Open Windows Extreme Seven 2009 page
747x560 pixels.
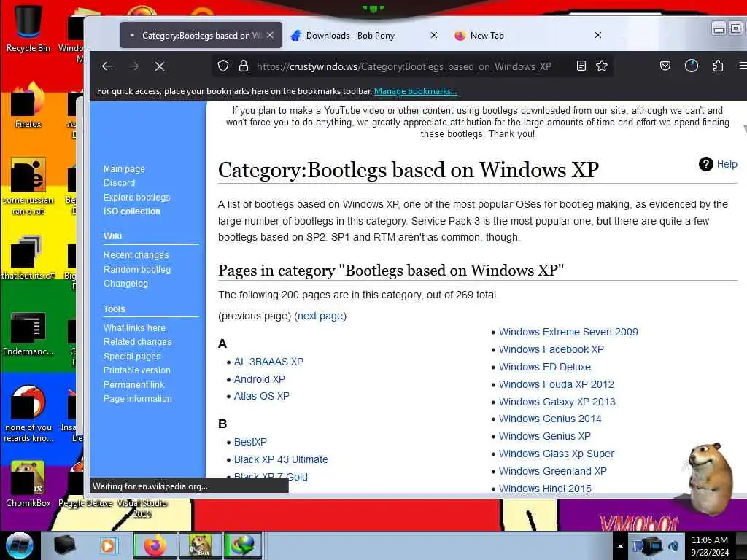pyautogui.click(x=568, y=332)
